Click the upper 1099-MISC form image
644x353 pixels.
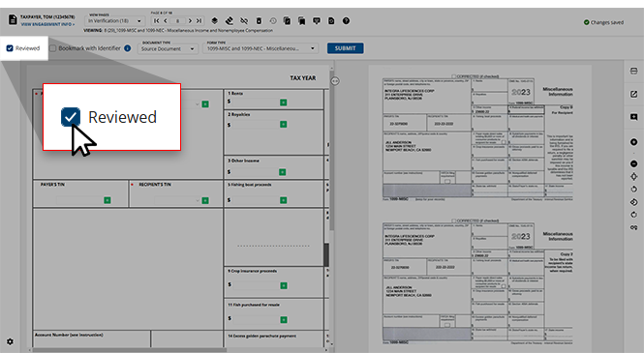477,137
